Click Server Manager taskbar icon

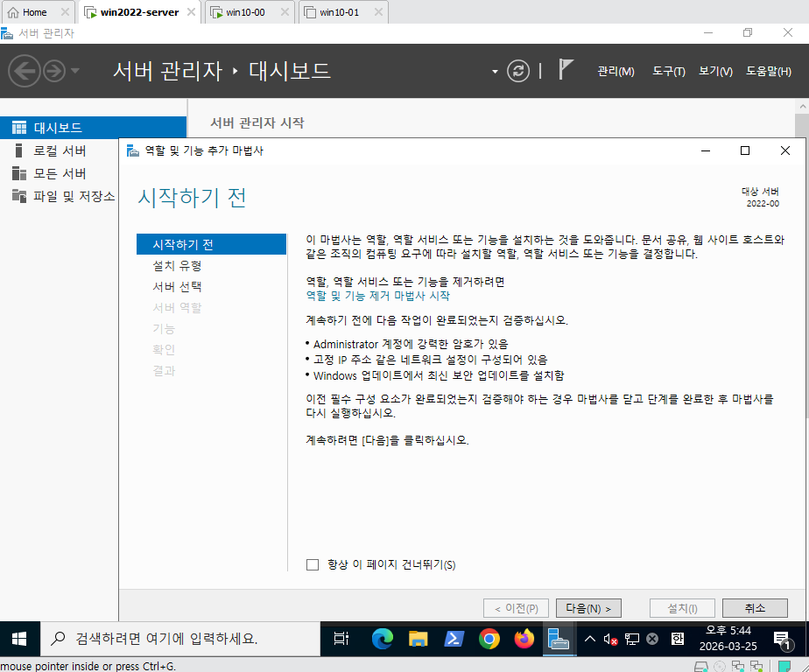(559, 639)
